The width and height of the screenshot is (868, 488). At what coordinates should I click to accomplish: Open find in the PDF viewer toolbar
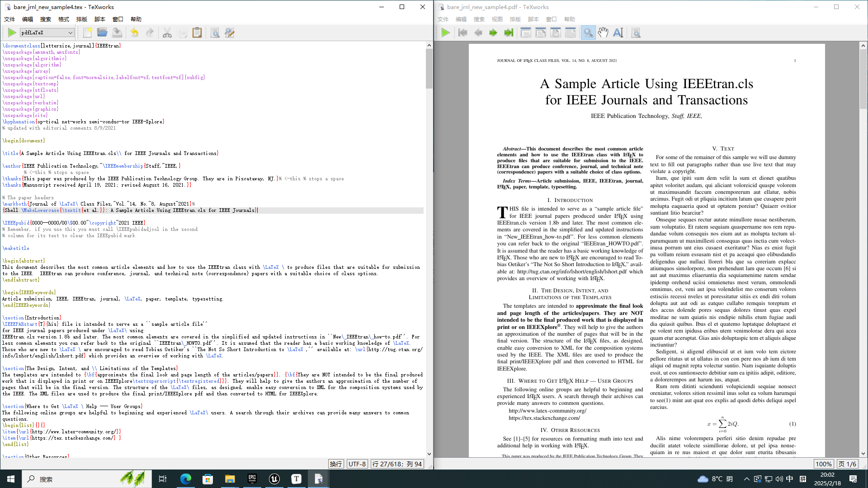(x=636, y=33)
